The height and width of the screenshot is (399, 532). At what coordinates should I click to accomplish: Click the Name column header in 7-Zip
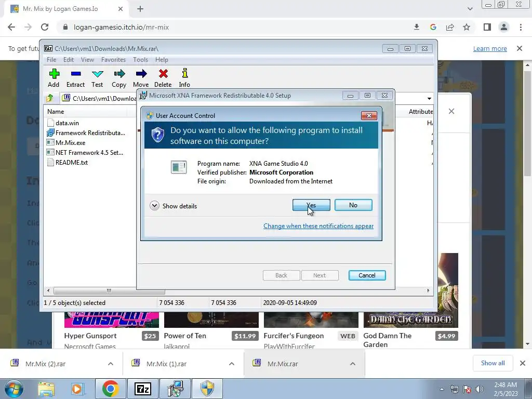pyautogui.click(x=56, y=112)
